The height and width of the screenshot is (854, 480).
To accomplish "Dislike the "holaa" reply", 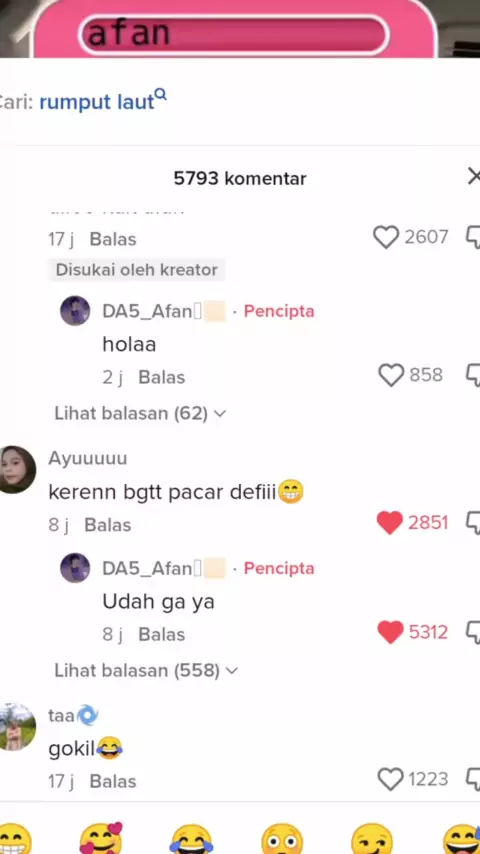I will [x=473, y=376].
